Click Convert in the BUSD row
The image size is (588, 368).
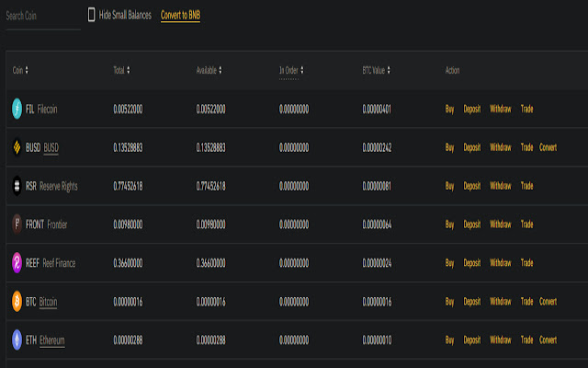tap(548, 147)
